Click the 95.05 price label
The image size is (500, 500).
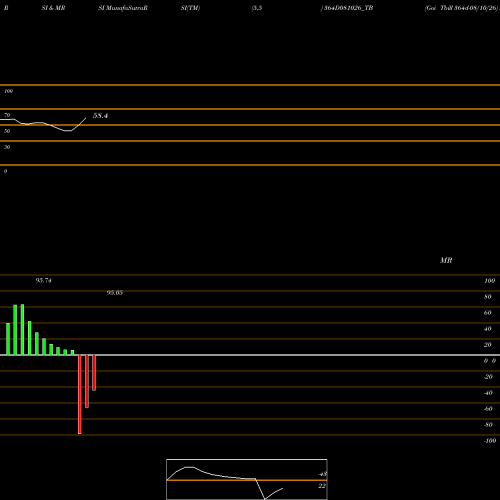coord(115,292)
